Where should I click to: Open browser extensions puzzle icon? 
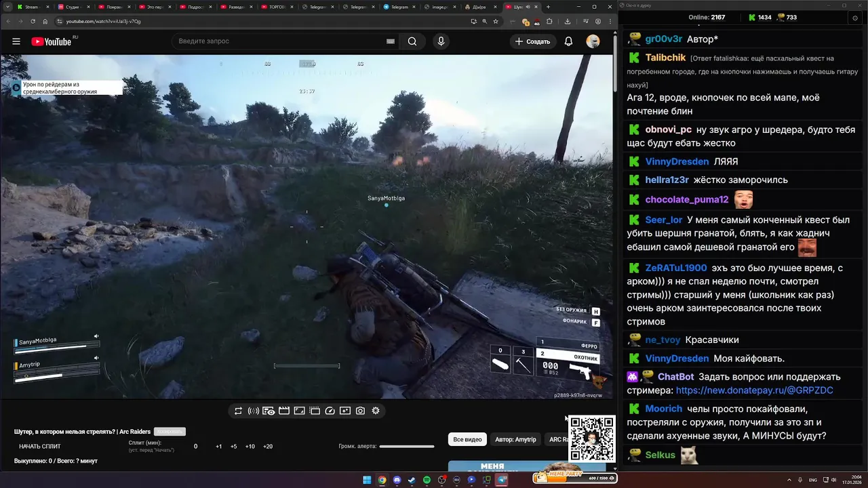(549, 21)
